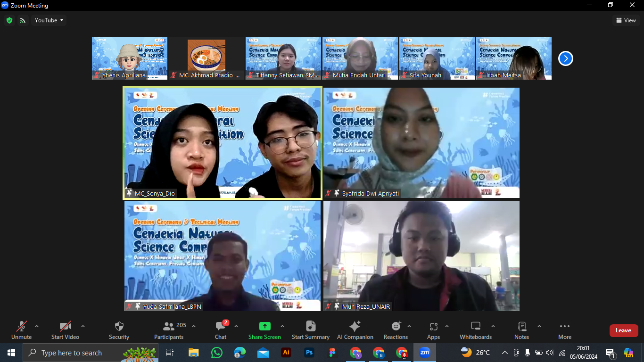Open the Apps icon in toolbar
This screenshot has width=644, height=362.
(433, 326)
